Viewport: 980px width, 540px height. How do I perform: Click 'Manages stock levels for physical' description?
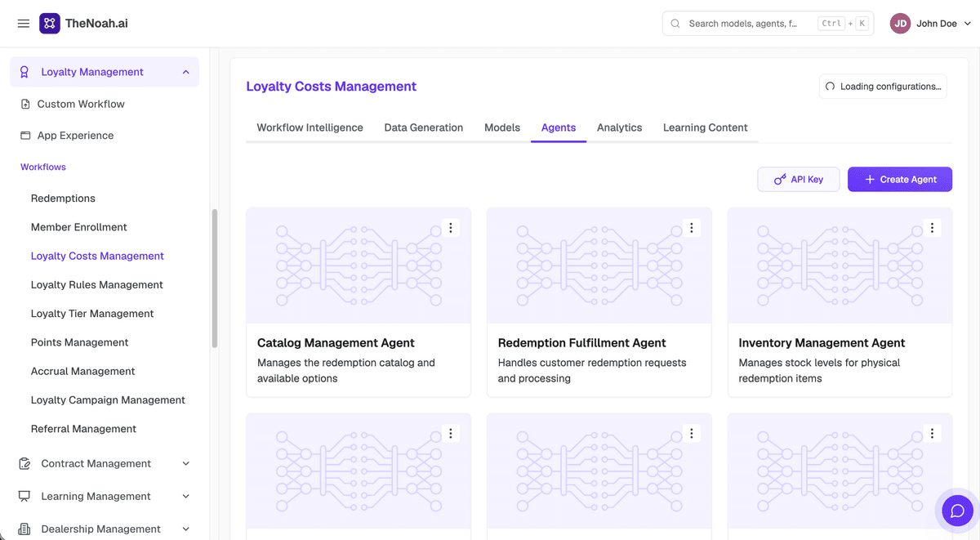[x=819, y=363]
